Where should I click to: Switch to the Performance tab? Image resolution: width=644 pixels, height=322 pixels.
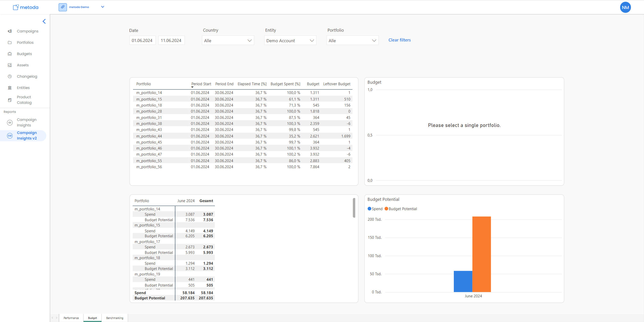point(71,318)
